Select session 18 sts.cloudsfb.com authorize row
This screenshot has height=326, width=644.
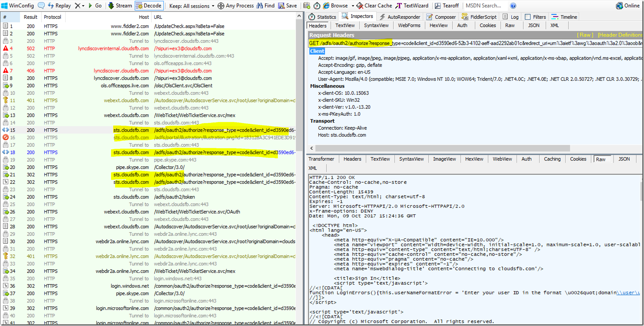pos(149,152)
